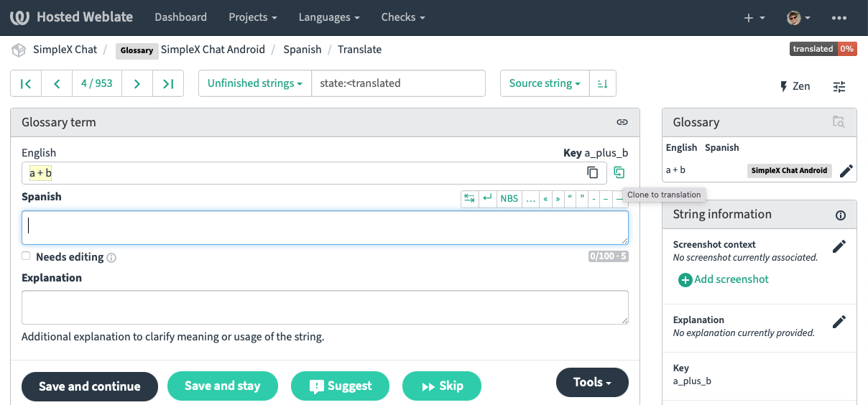
Task: Open the Checks menu in the navbar
Action: [x=402, y=17]
